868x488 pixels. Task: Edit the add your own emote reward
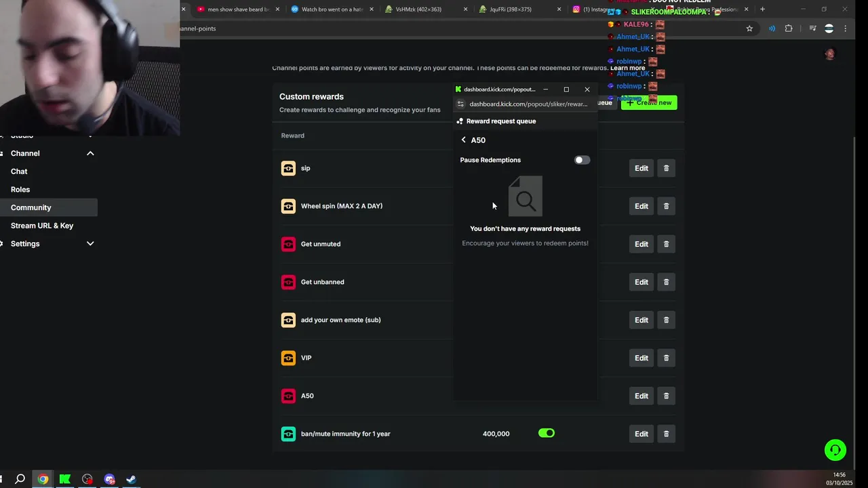pyautogui.click(x=642, y=320)
